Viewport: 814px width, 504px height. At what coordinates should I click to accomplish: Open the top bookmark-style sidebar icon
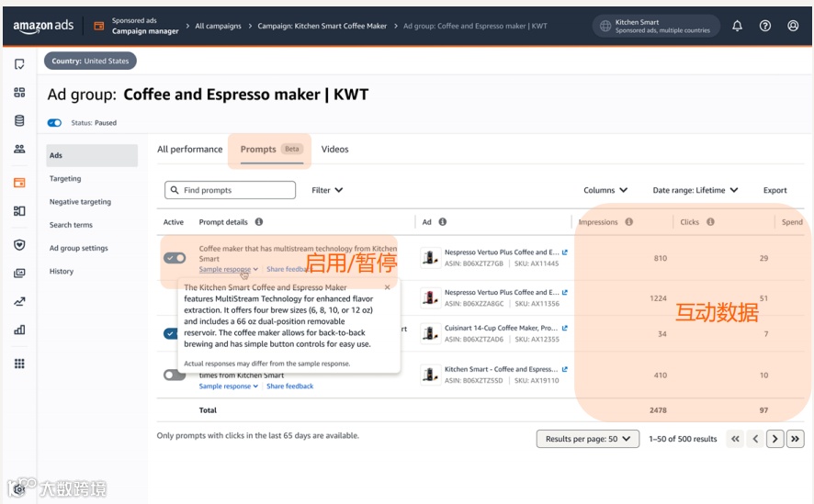coord(19,64)
